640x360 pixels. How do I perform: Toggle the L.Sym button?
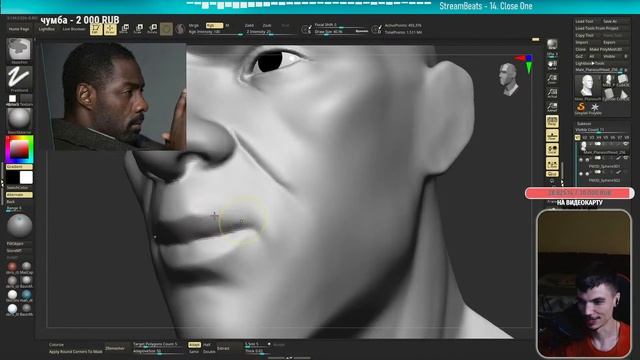coord(552,164)
